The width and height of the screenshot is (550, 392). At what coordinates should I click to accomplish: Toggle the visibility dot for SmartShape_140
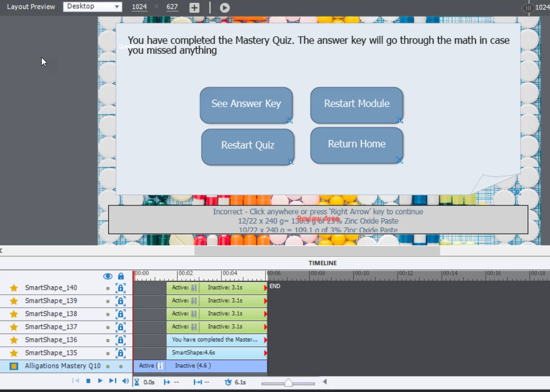[x=108, y=289]
